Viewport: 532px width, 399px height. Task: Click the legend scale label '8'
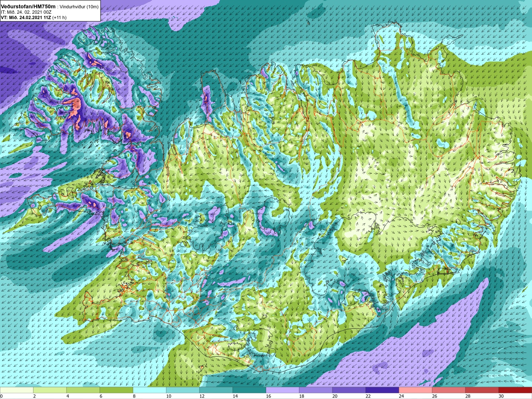click(134, 397)
